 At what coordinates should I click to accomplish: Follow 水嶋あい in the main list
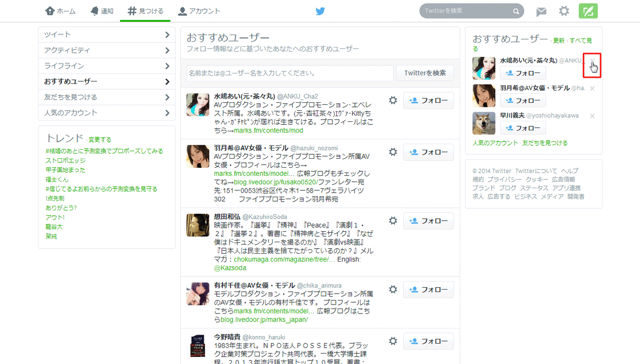tap(428, 100)
